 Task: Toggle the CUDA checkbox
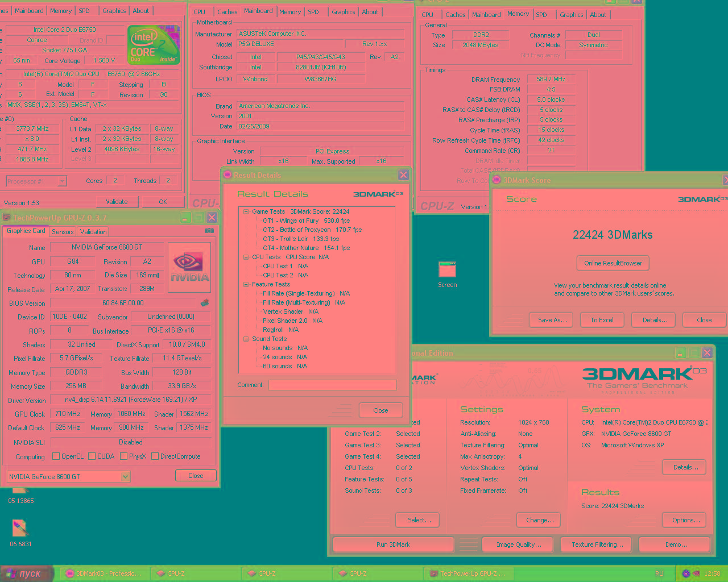[x=92, y=456]
